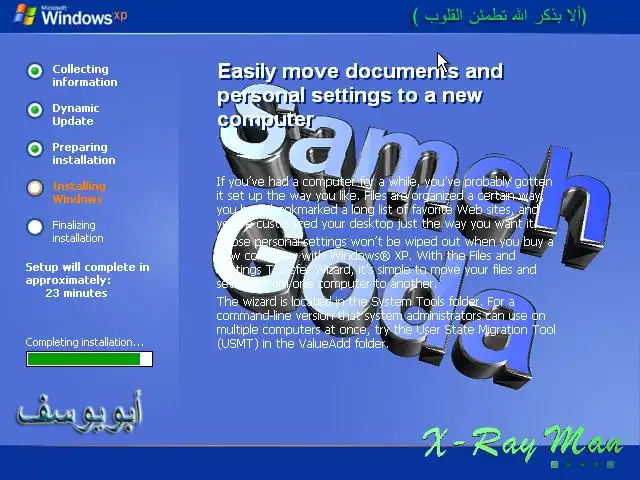Click the green bullet beside Preparing installation
Viewport: 640px width, 480px height.
[x=35, y=149]
